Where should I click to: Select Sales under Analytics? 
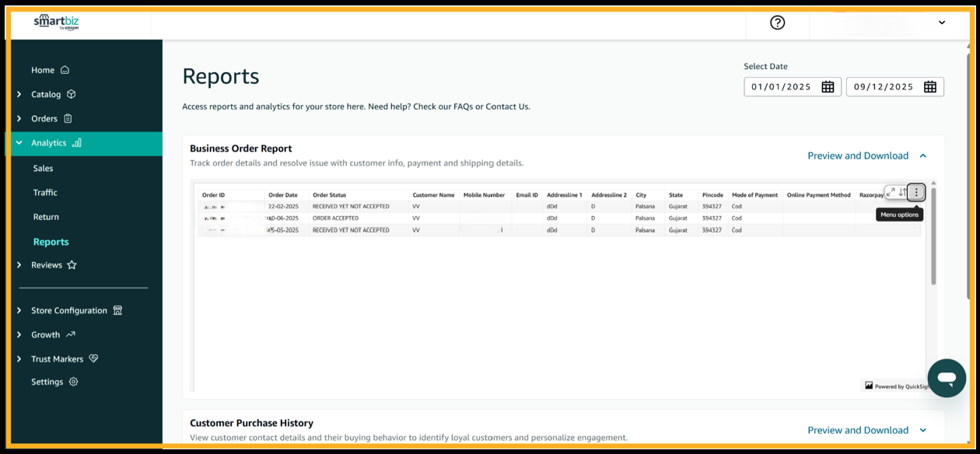(x=44, y=168)
